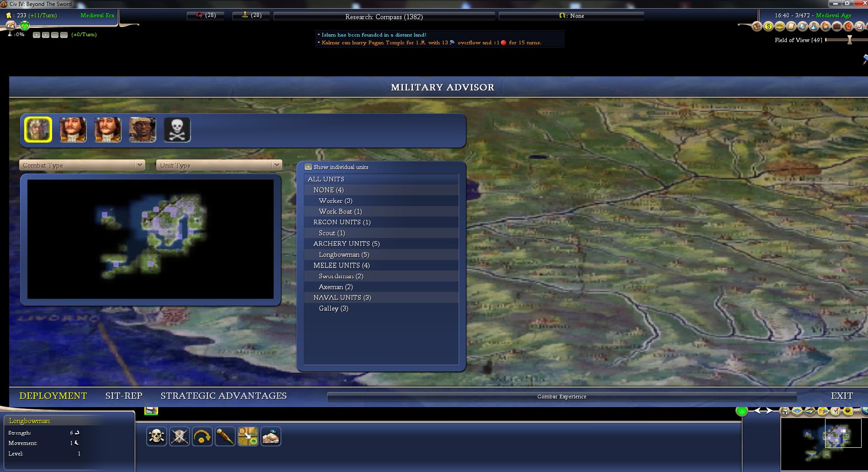Adjust the Field of View slider handle
The width and height of the screenshot is (868, 472).
pyautogui.click(x=850, y=40)
